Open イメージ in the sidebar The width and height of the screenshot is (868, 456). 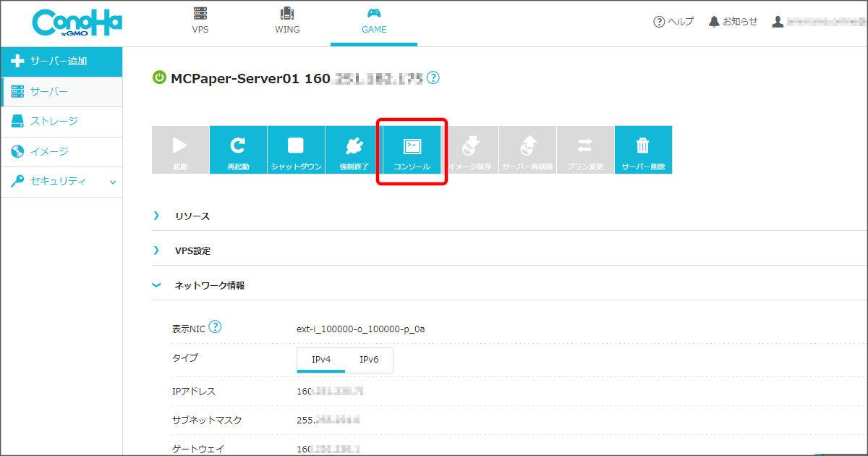(61, 152)
